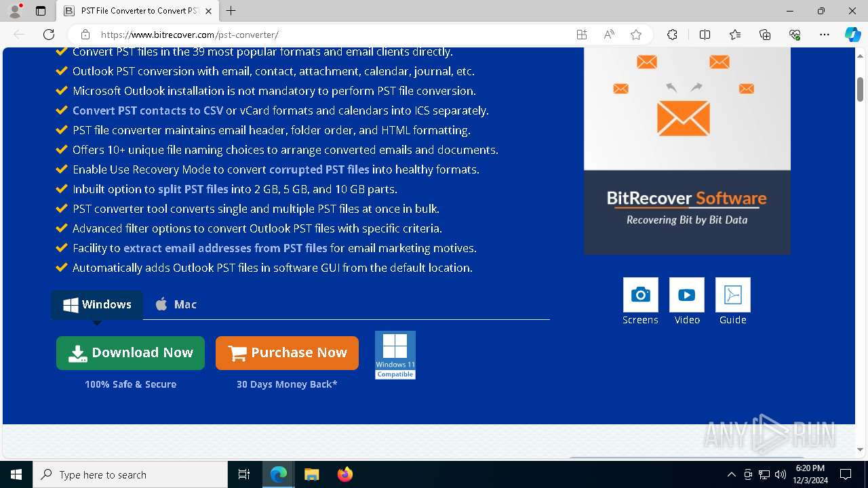Click the green Download Now button
This screenshot has height=488, width=868.
click(x=130, y=353)
